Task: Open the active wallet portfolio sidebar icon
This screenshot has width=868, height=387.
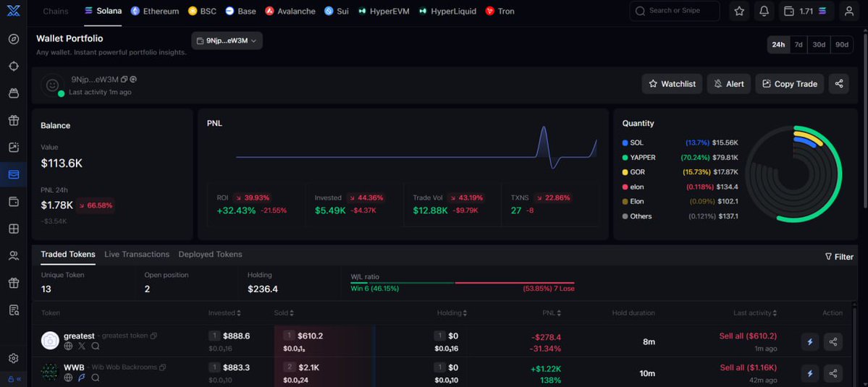Action: [14, 175]
